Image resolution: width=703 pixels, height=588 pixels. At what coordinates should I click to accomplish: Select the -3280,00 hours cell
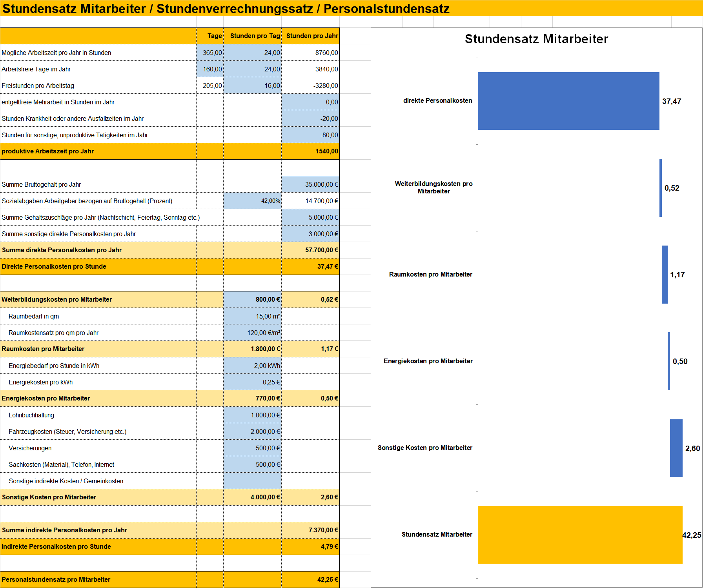pos(310,86)
